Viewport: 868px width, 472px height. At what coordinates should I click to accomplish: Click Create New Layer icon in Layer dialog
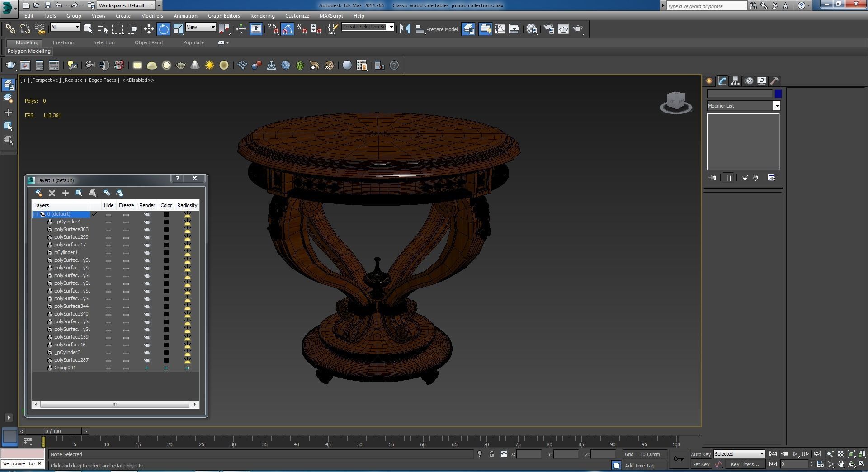click(38, 193)
